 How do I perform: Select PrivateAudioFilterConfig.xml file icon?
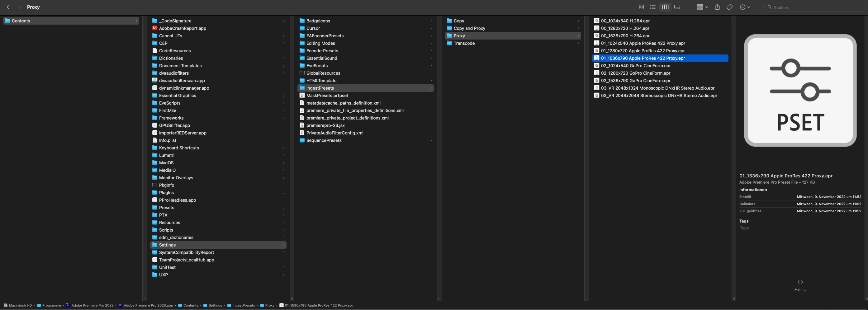302,133
